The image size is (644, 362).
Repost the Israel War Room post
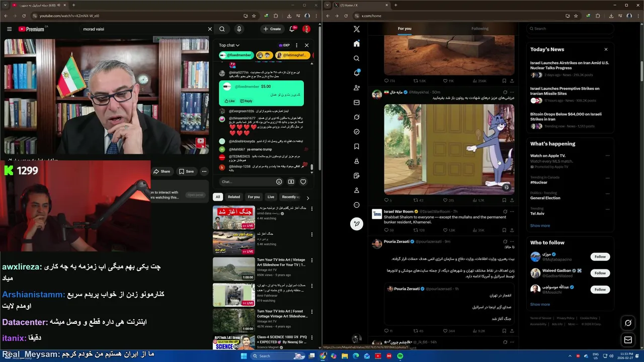[418, 230]
